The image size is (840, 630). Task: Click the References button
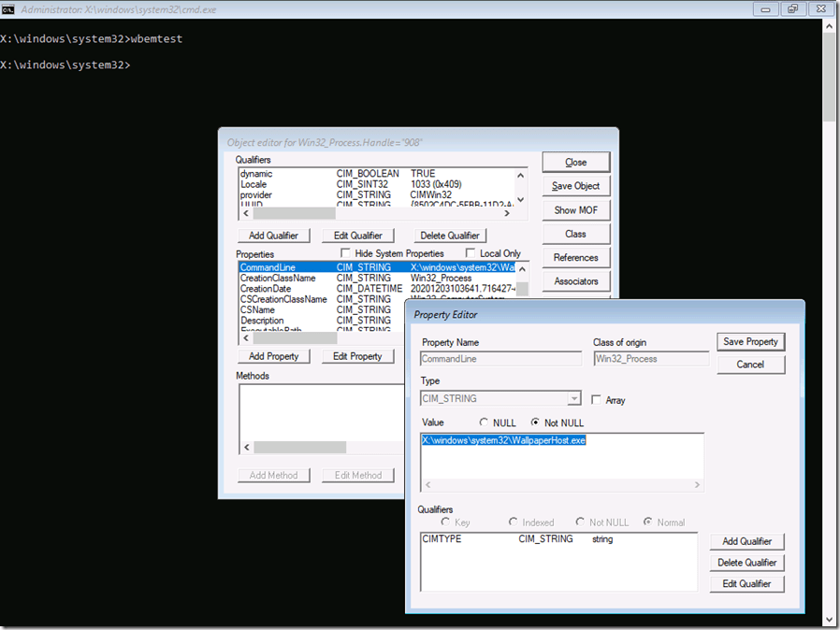[x=576, y=257]
